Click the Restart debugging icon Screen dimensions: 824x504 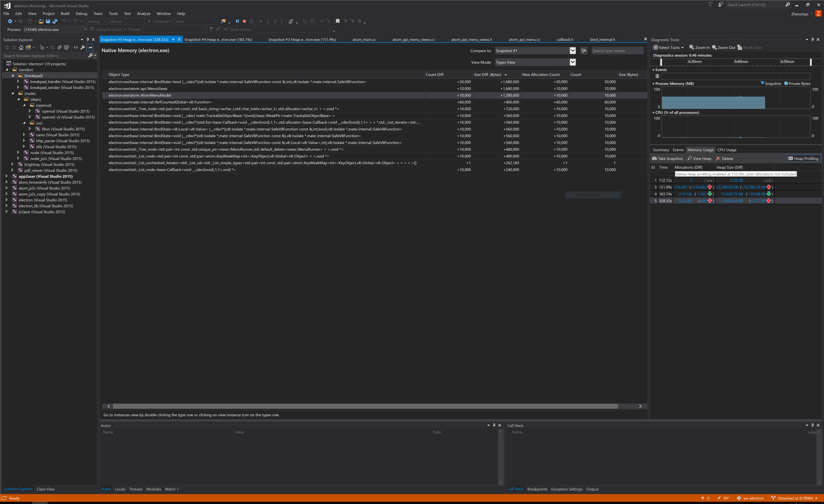(251, 22)
